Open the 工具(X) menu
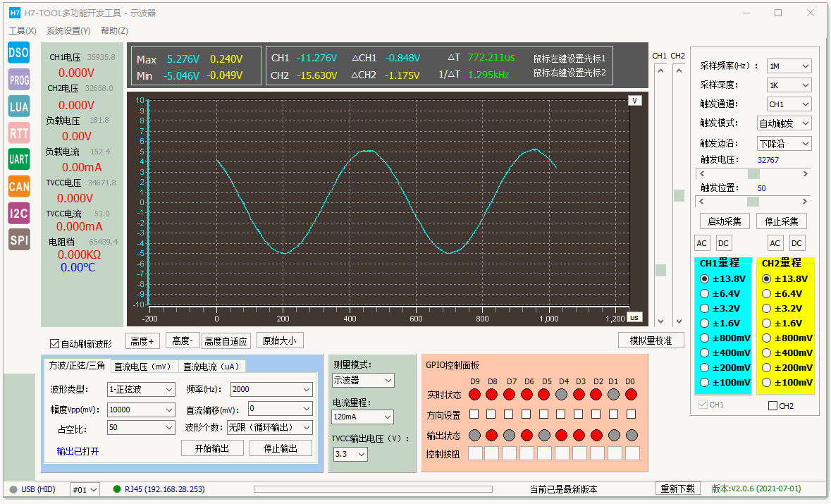831x504 pixels. 23,31
